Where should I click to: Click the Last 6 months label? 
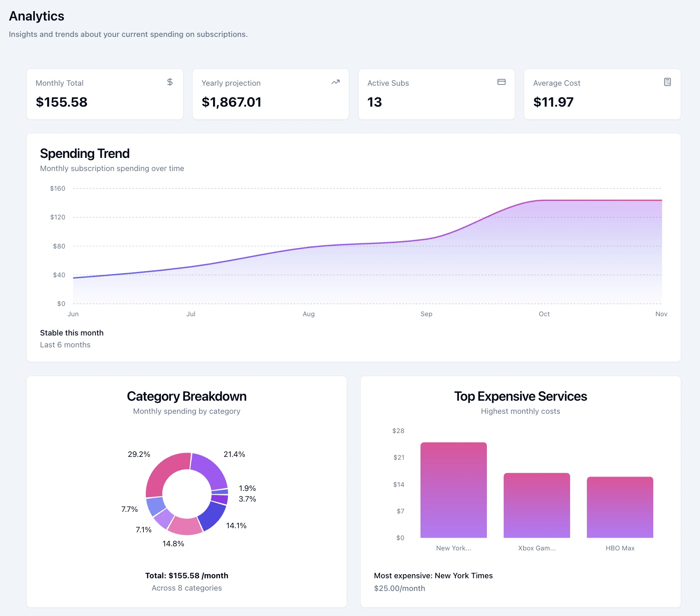pyautogui.click(x=65, y=345)
